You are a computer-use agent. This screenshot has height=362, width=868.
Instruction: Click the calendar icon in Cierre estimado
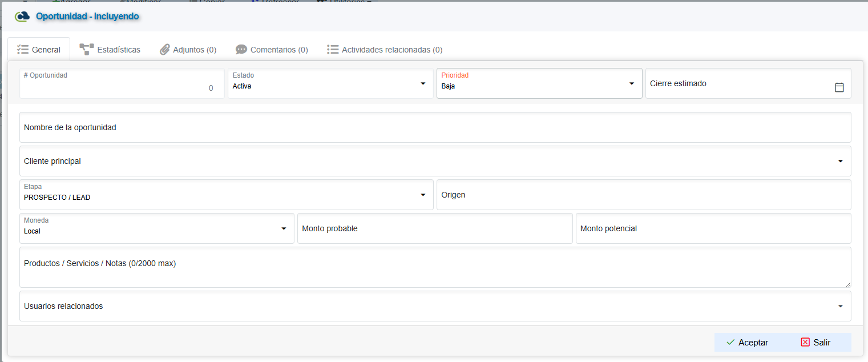click(839, 87)
